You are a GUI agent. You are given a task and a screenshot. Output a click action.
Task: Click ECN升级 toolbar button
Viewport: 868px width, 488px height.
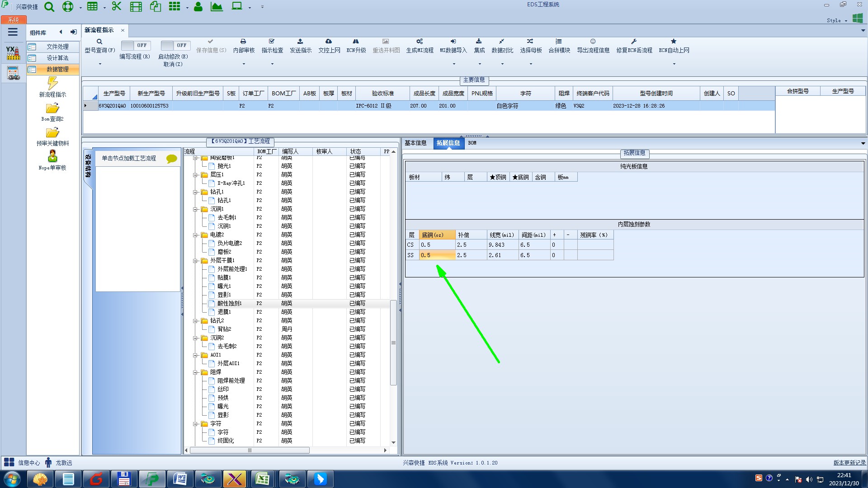point(356,46)
